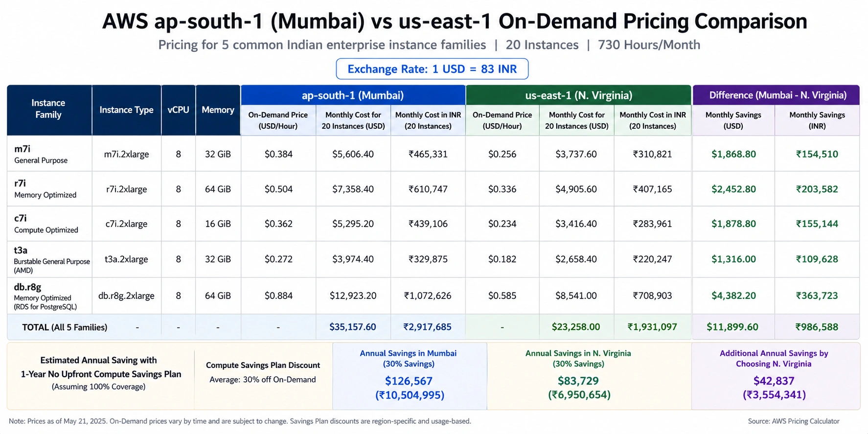The width and height of the screenshot is (868, 434).
Task: Select the $7,358.40 monthly cost cell
Action: coord(353,189)
